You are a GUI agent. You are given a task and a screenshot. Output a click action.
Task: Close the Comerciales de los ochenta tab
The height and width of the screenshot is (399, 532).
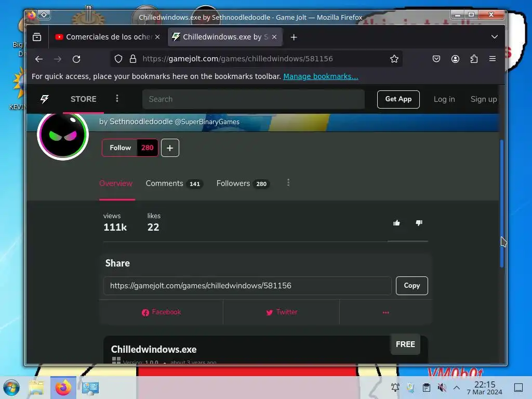157,37
